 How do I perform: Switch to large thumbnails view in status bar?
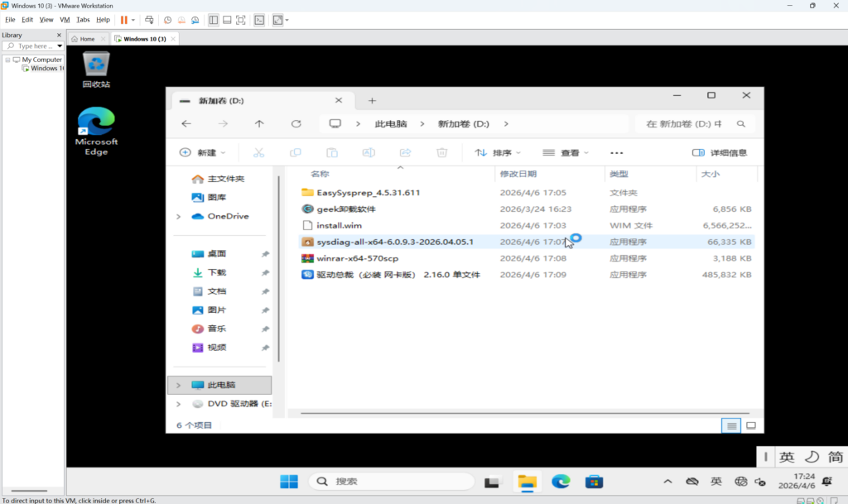pos(750,425)
